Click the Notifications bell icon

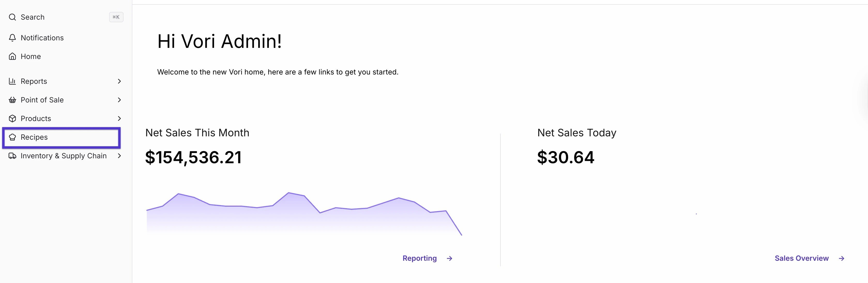[12, 38]
